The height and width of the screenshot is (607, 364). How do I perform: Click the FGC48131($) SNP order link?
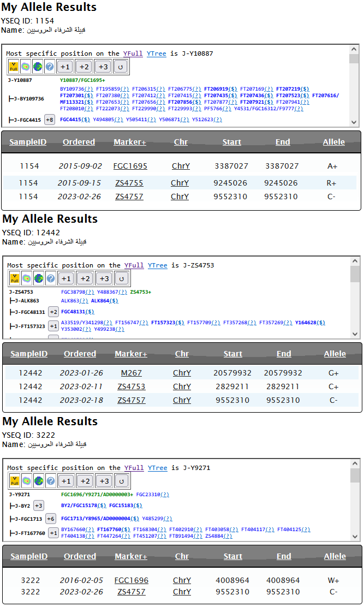pyautogui.click(x=77, y=312)
